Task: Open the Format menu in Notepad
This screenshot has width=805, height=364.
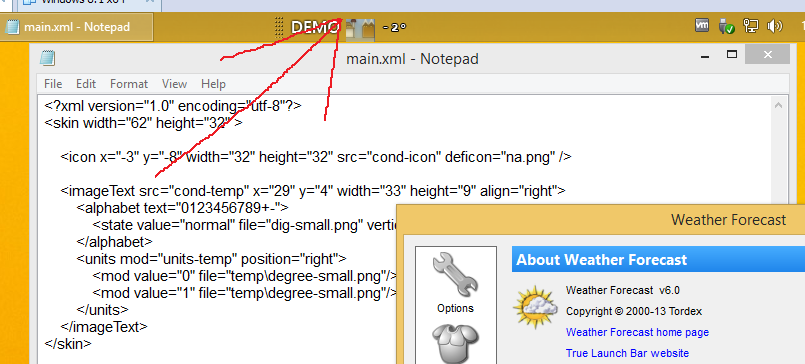Action: [129, 84]
